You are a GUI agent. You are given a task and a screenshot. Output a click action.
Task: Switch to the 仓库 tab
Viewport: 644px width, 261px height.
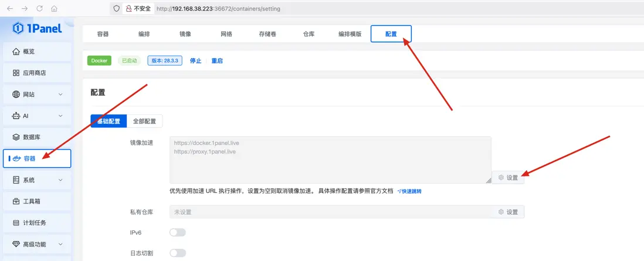coord(309,34)
